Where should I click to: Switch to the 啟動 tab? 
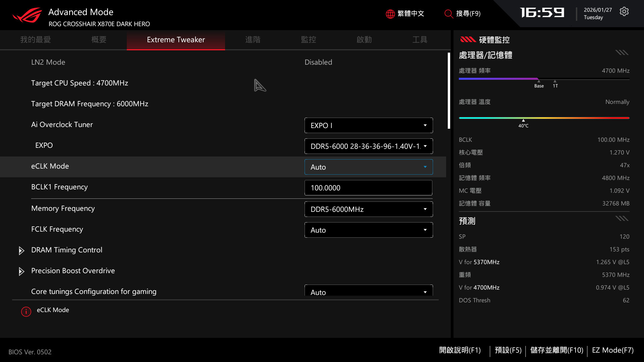click(x=364, y=40)
